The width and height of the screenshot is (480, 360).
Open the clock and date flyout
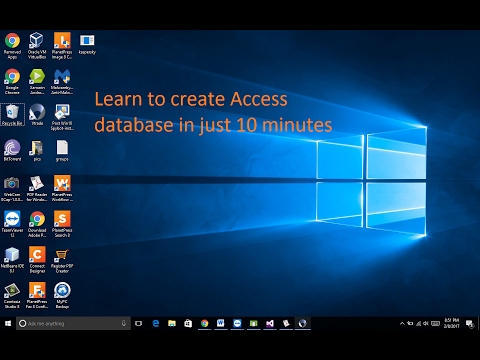click(451, 323)
